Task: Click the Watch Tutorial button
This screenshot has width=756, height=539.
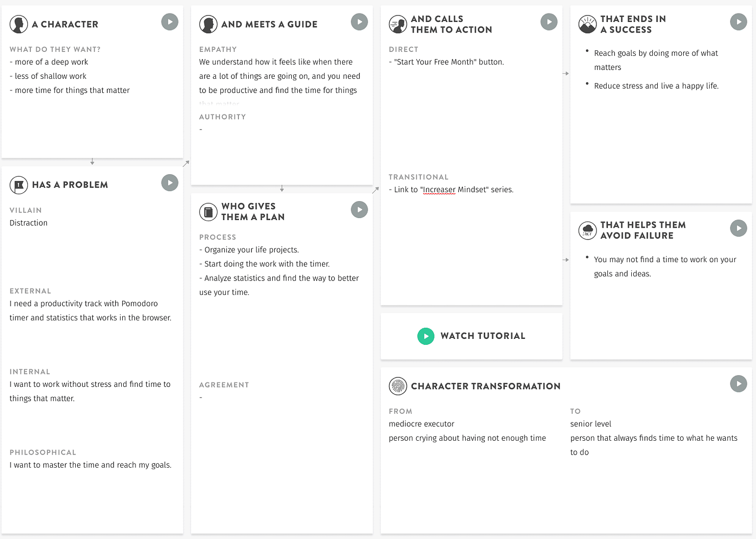Action: pyautogui.click(x=471, y=336)
